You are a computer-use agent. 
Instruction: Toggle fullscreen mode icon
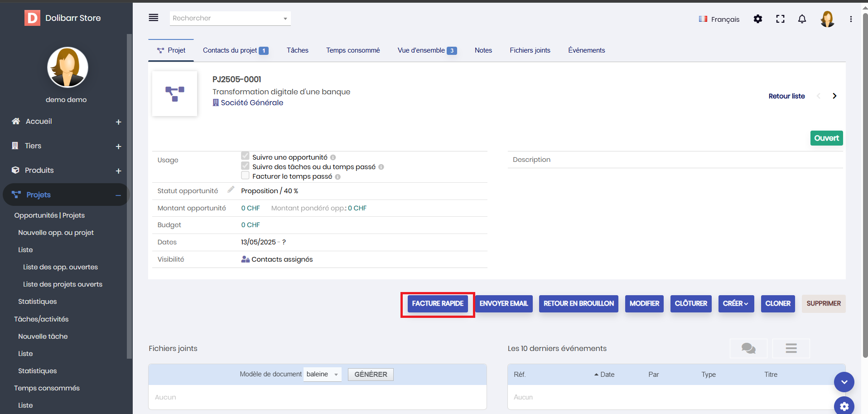tap(780, 19)
